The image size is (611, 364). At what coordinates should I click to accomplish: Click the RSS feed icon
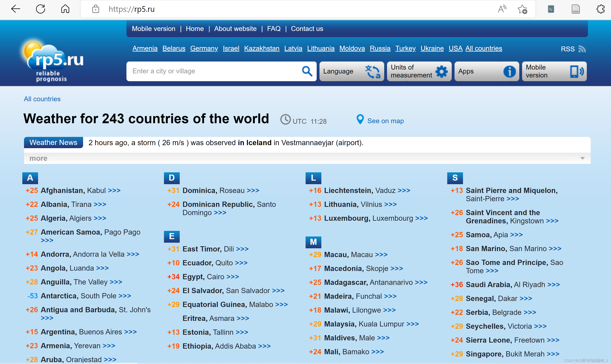(582, 49)
